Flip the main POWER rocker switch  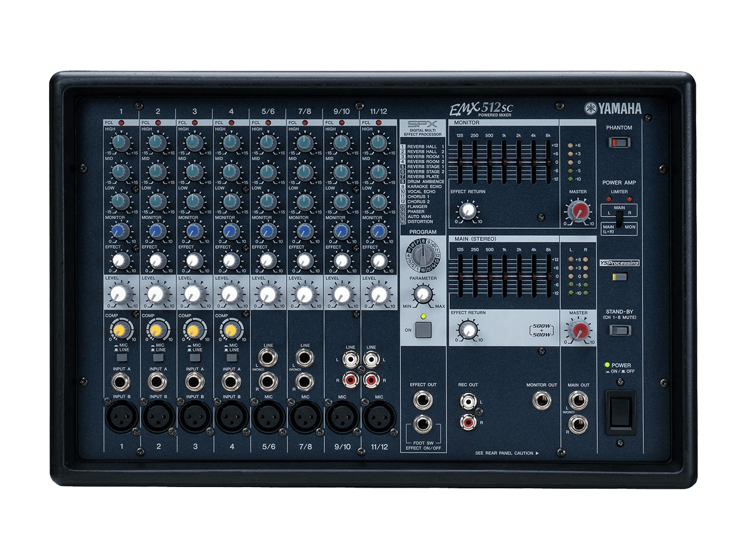620,413
